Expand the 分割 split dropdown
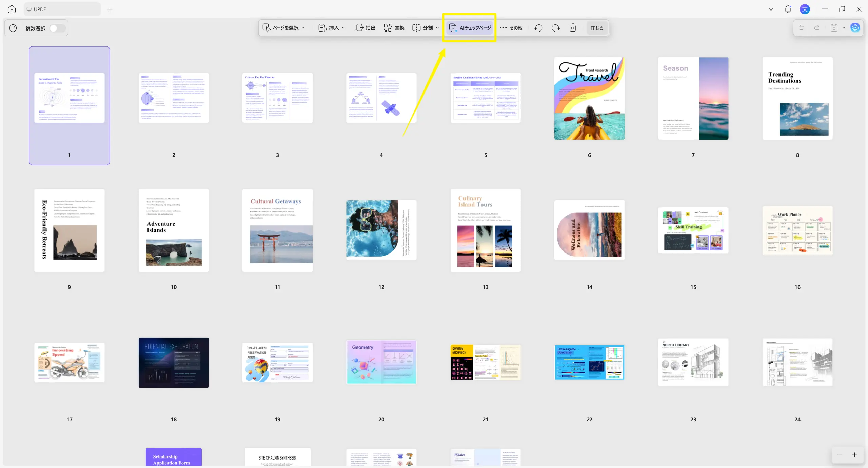 point(426,28)
